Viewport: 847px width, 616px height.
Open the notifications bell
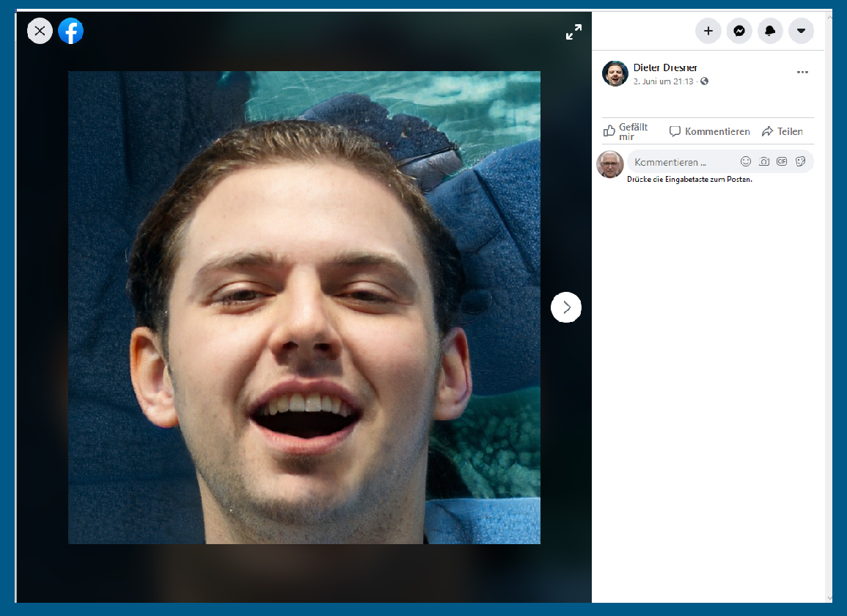point(770,31)
